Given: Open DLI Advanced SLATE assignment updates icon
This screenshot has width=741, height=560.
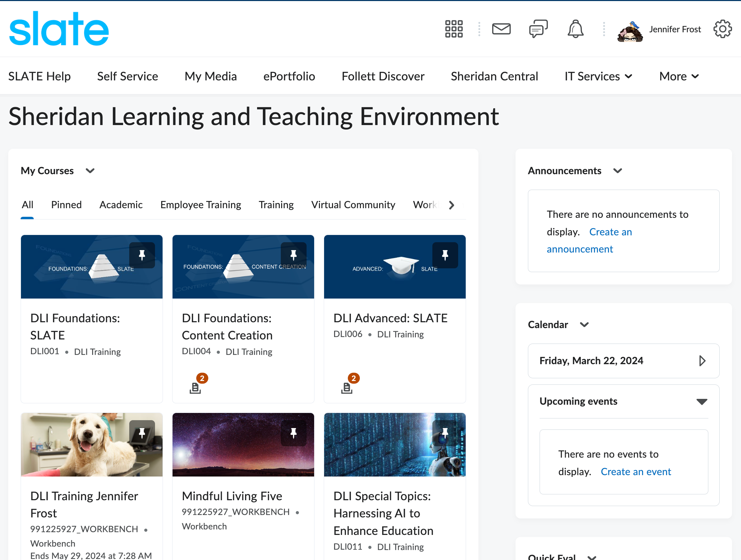Looking at the screenshot, I should 347,388.
